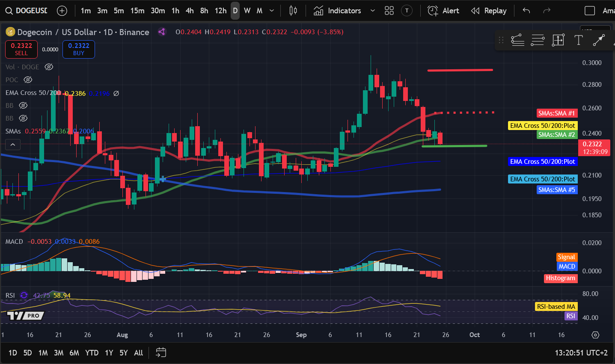Set range to 5Y

point(123,353)
